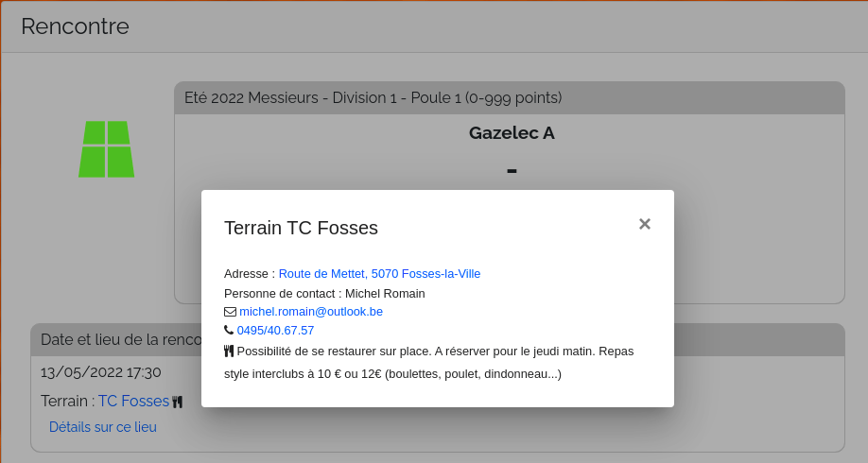The height and width of the screenshot is (463, 868).
Task: Open the TC Fosses terrain link
Action: [x=133, y=402]
